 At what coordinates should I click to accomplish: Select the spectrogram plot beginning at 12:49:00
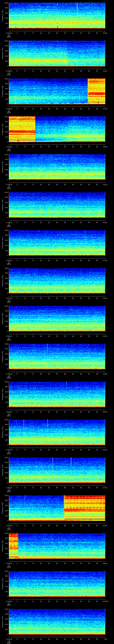click(x=57, y=205)
